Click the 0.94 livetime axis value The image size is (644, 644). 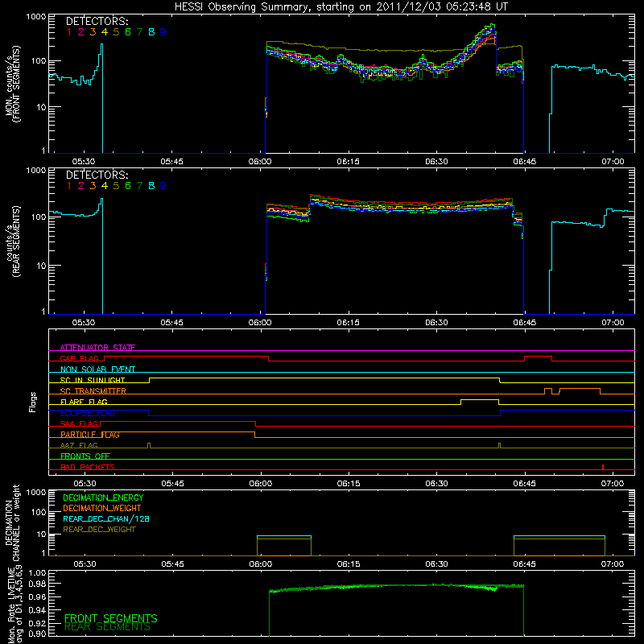37,610
